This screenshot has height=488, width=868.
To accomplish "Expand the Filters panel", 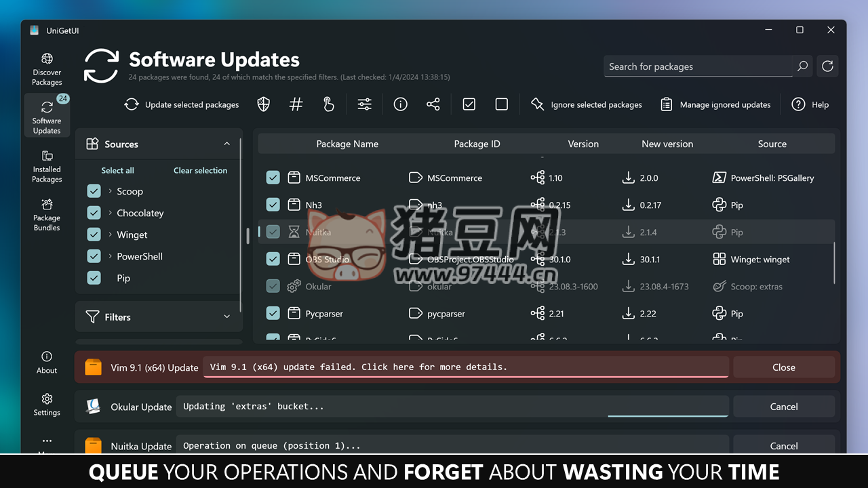I will (x=226, y=317).
